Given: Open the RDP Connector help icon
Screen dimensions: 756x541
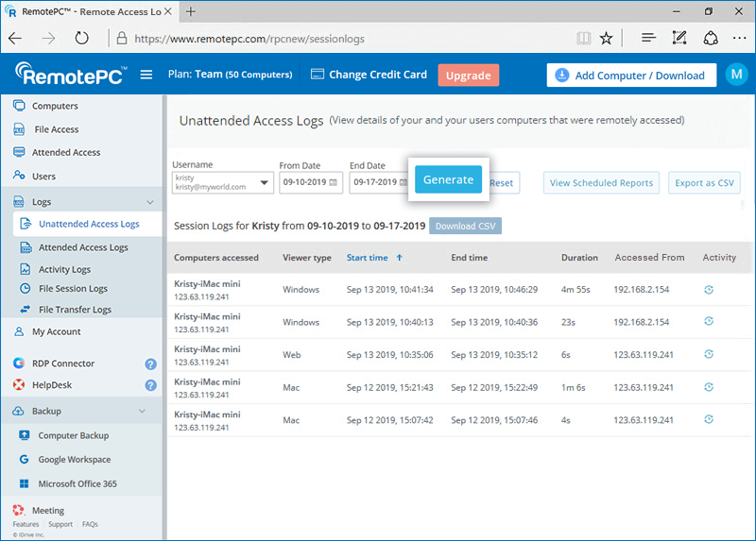Looking at the screenshot, I should pyautogui.click(x=150, y=363).
